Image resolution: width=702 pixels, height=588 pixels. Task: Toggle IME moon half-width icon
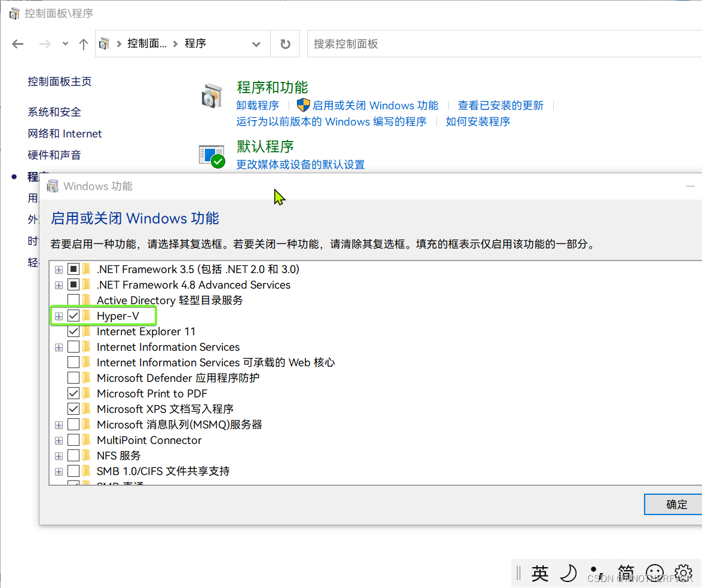tap(569, 573)
